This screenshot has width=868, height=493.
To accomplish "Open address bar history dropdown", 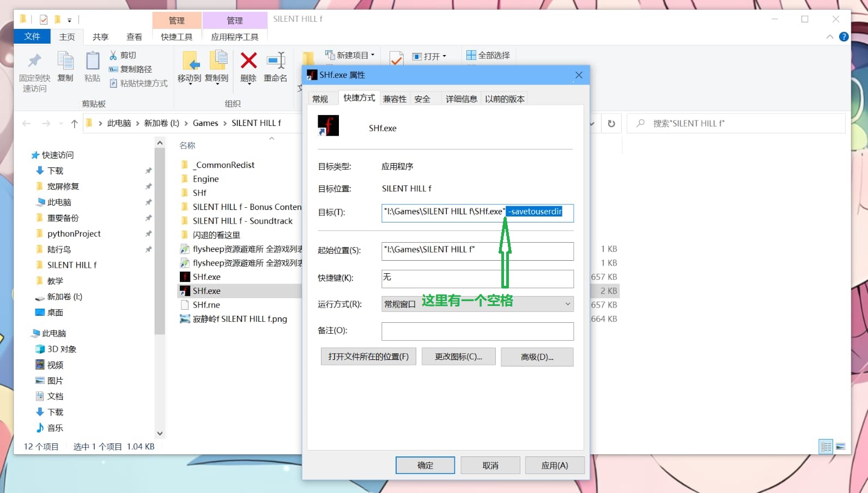I will click(x=592, y=124).
